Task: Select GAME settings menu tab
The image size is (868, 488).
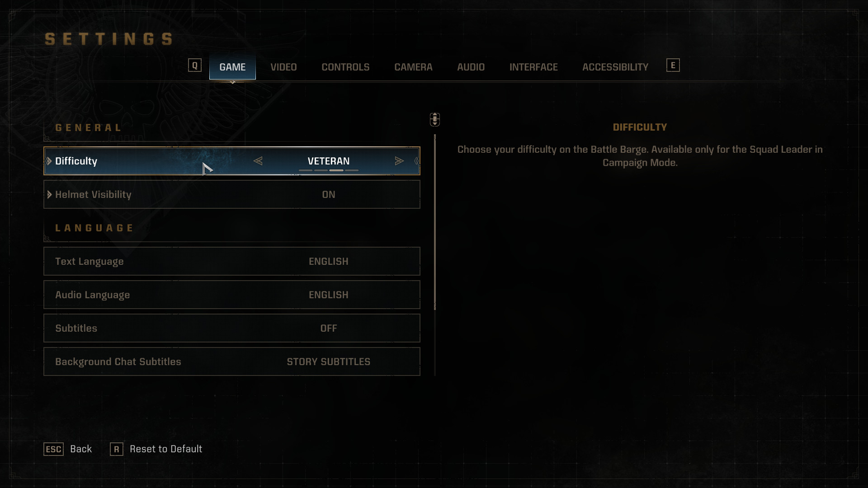Action: coord(232,66)
